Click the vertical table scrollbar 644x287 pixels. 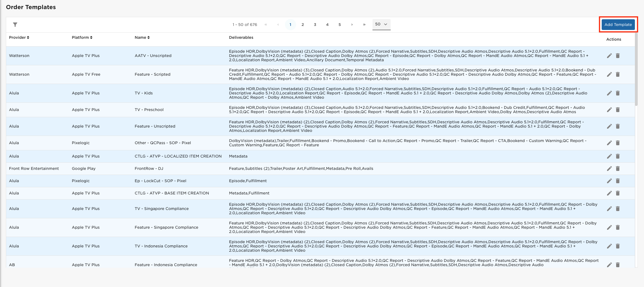coord(636,70)
